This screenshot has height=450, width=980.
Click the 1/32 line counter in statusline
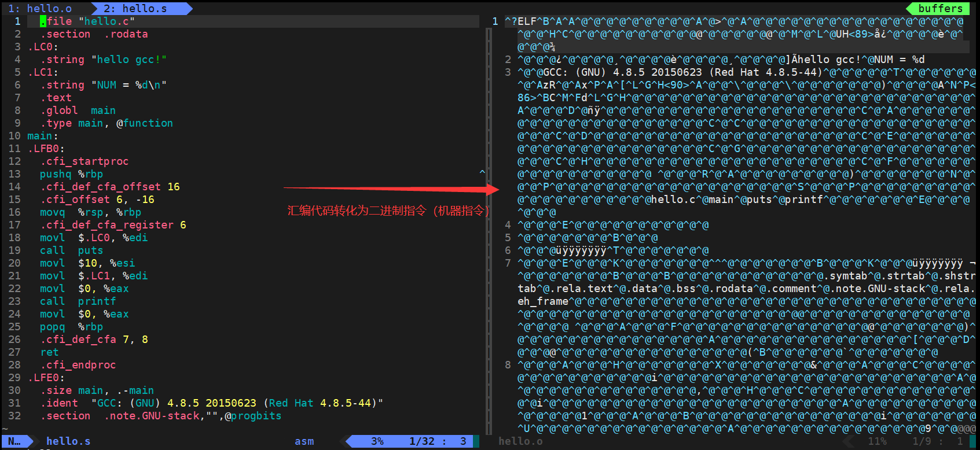(x=421, y=441)
